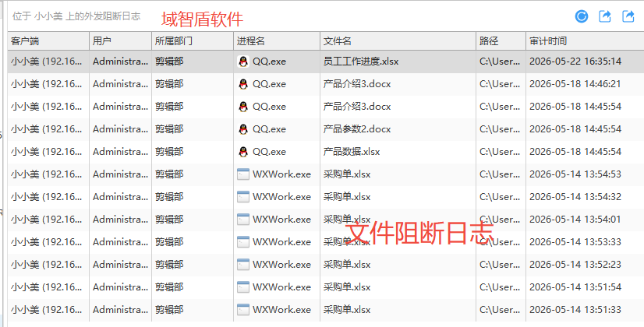Click the QQ icon in the 员工工作进度.xlsx row
The width and height of the screenshot is (644, 327).
click(243, 62)
